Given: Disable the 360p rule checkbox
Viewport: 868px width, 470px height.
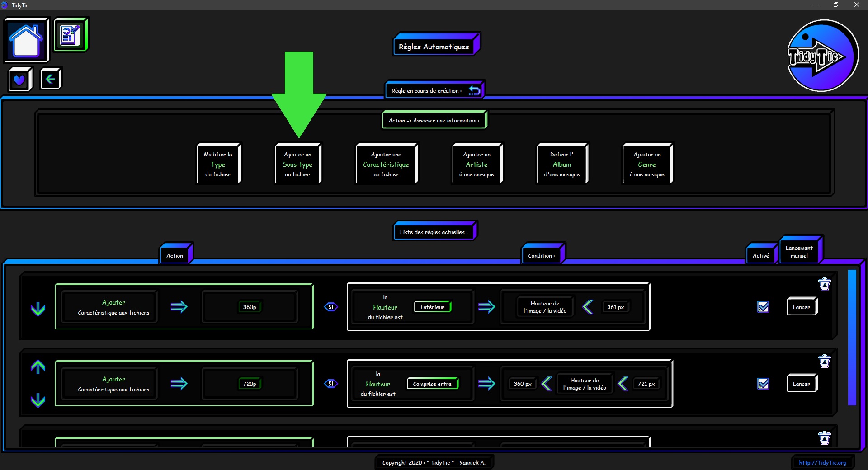Looking at the screenshot, I should pos(763,307).
